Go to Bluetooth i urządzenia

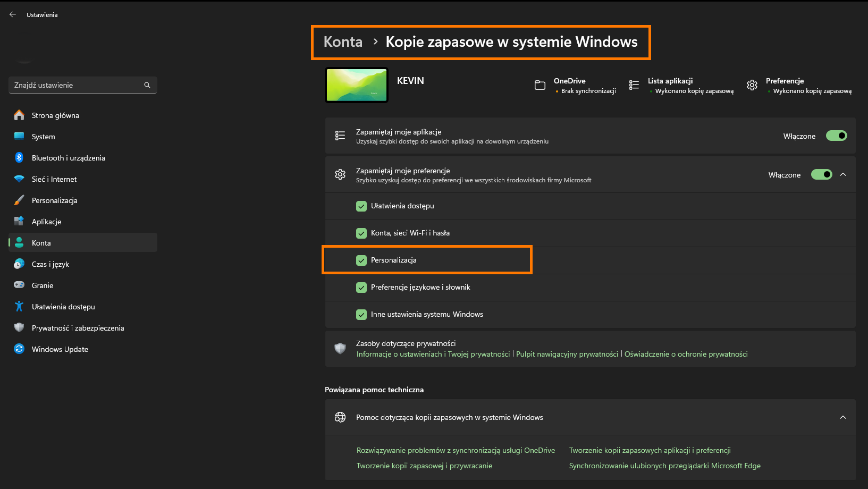point(83,158)
